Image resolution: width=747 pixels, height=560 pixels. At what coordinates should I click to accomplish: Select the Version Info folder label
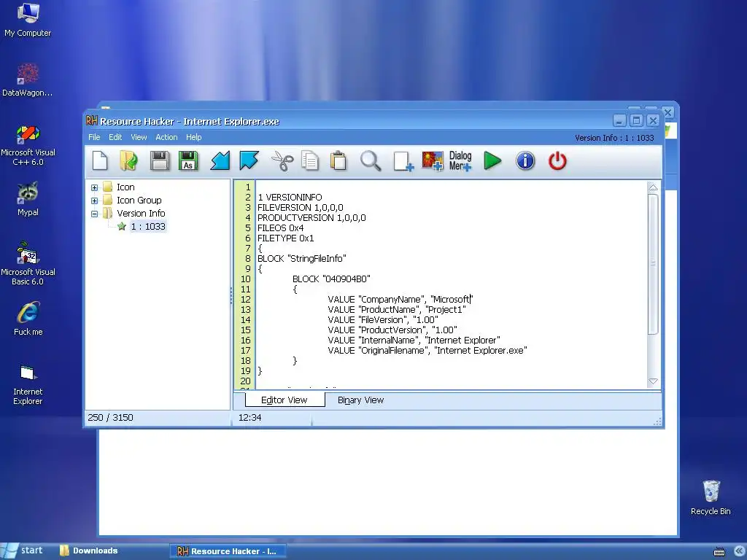(141, 214)
